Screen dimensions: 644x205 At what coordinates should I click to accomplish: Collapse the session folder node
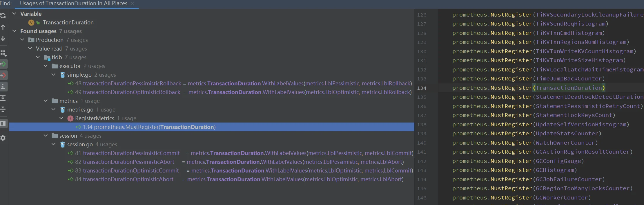(46, 135)
